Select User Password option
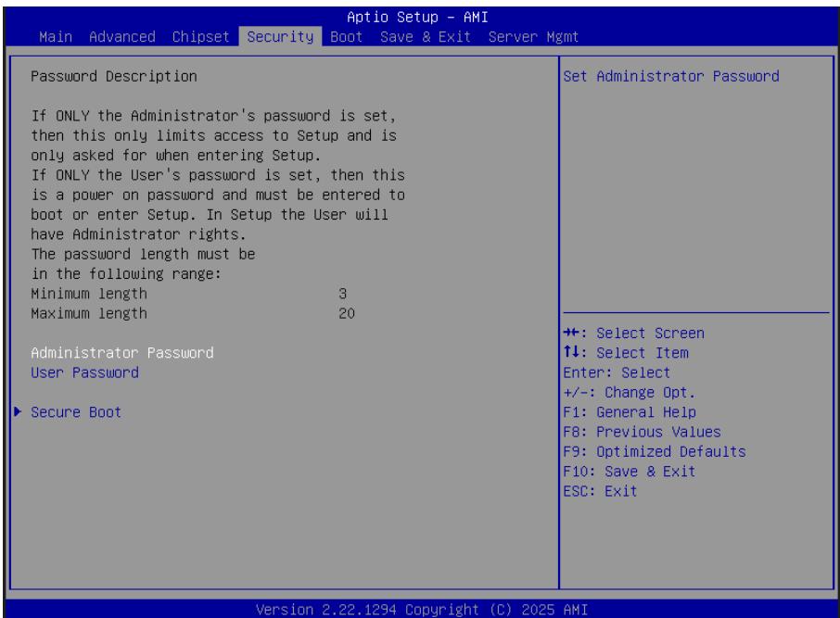The height and width of the screenshot is (618, 840). tap(84, 372)
